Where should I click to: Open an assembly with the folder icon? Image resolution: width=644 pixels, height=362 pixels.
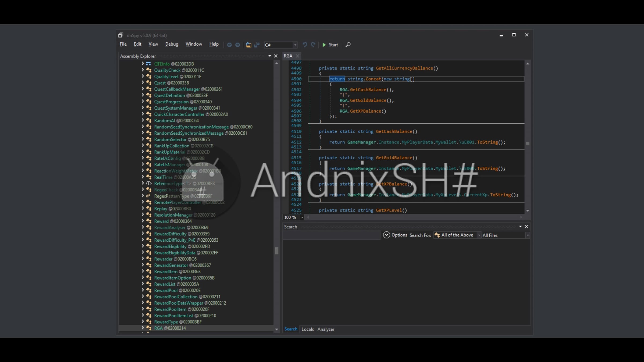point(248,45)
